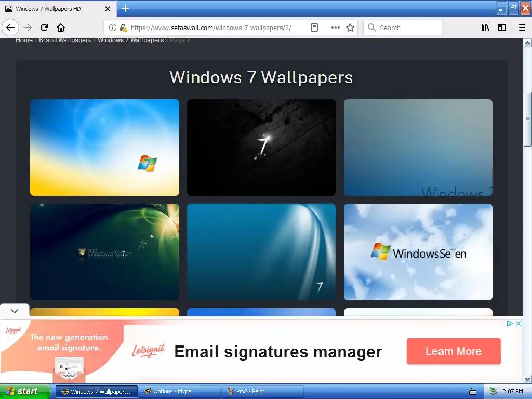This screenshot has width=532, height=399.
Task: Select the Windows 7 Wallpapers HD tab
Action: (x=58, y=9)
